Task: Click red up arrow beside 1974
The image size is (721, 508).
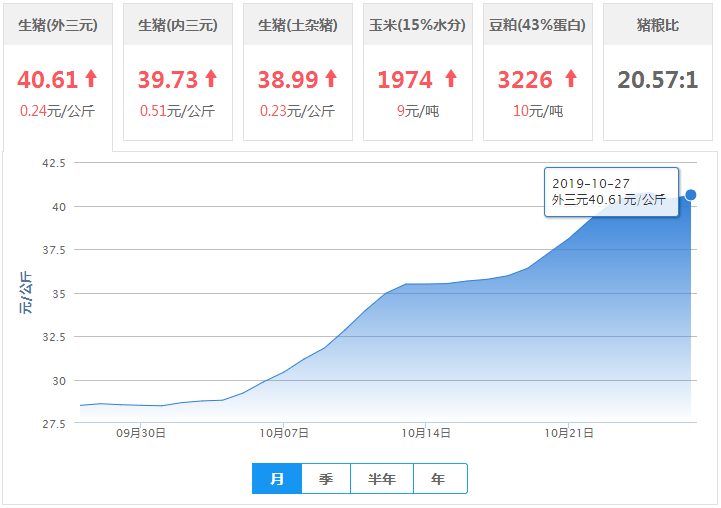Action: [450, 78]
